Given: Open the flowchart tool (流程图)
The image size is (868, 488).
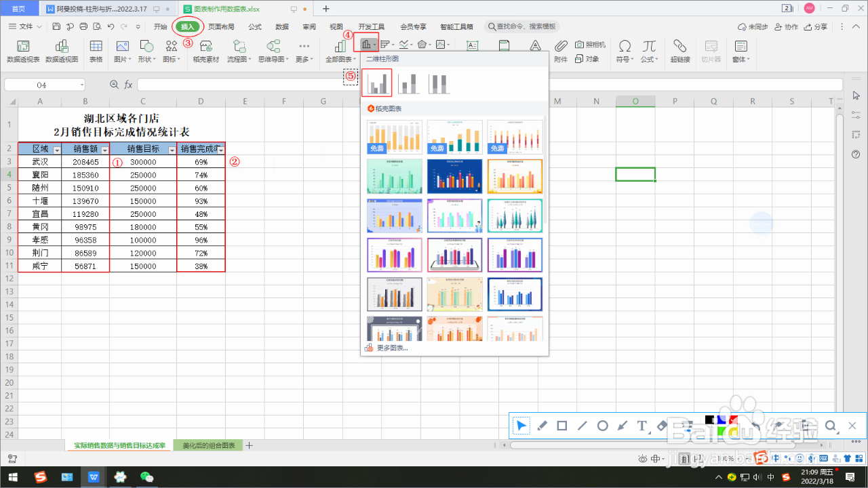Looking at the screenshot, I should (x=239, y=52).
